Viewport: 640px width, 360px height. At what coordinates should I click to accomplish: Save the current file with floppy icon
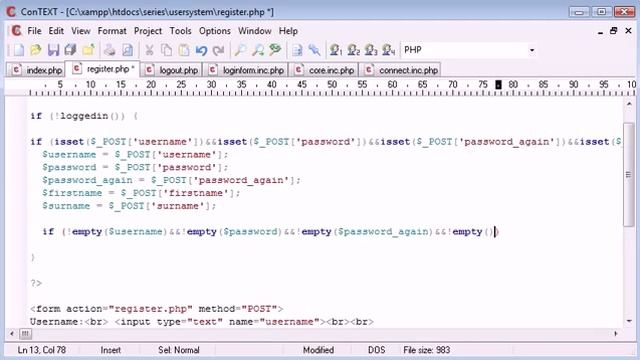click(53, 50)
